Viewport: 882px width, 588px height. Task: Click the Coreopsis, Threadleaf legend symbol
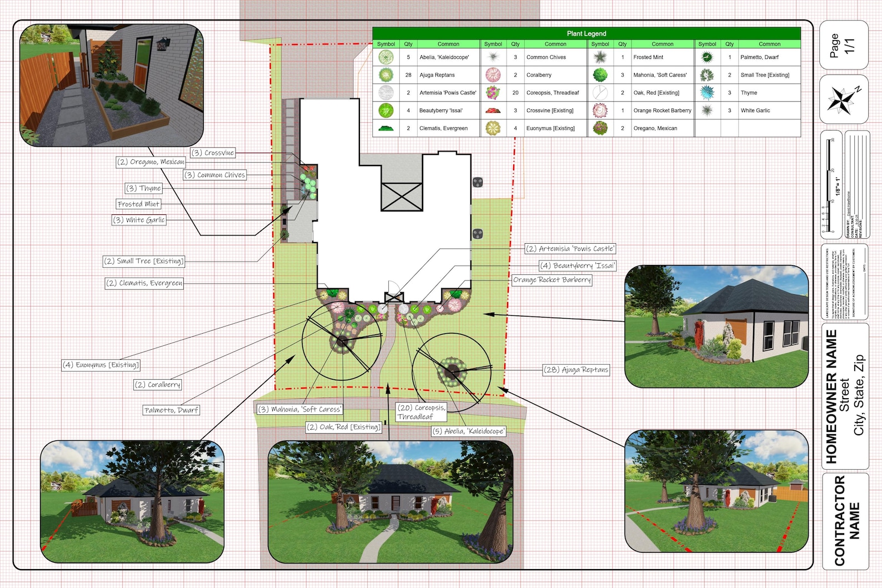point(493,93)
